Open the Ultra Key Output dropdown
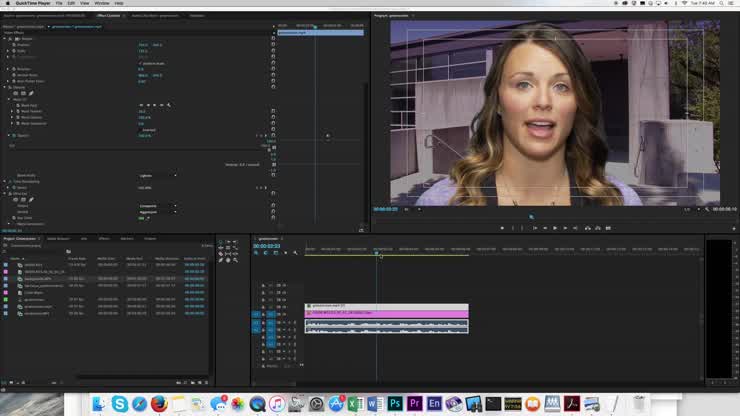This screenshot has width=740, height=416. 156,206
